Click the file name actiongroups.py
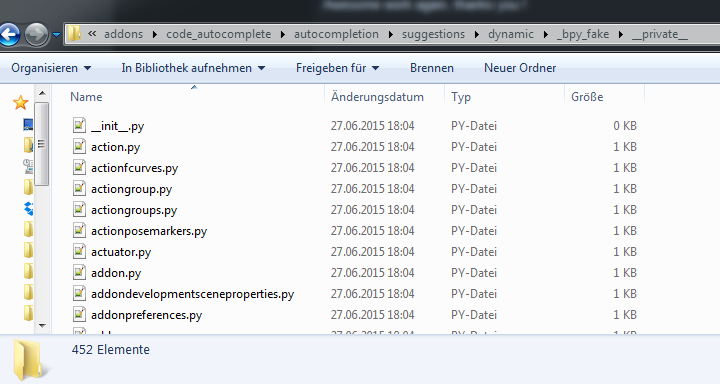 134,210
